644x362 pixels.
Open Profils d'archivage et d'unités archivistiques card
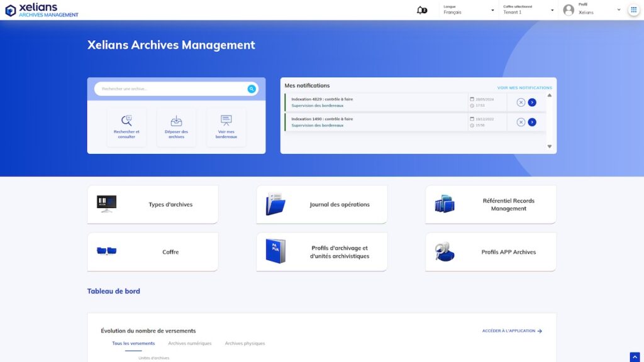pyautogui.click(x=321, y=252)
